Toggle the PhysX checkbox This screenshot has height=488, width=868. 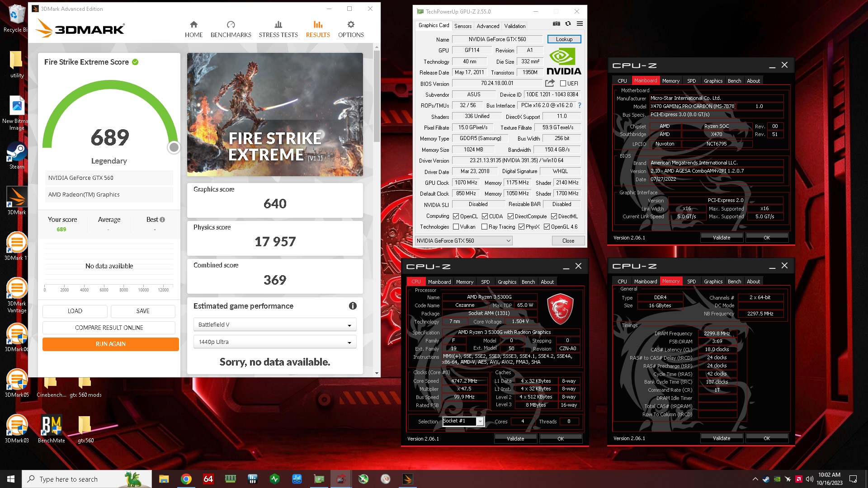[521, 227]
